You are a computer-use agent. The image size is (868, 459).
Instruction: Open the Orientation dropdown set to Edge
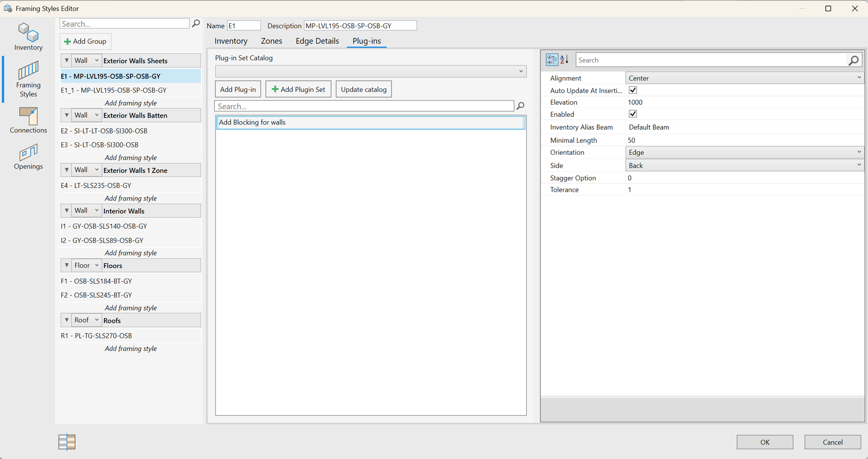pos(744,152)
